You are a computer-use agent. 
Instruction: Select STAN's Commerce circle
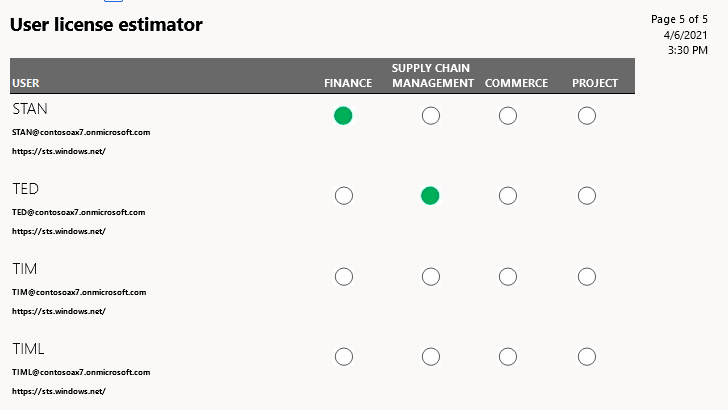click(508, 116)
